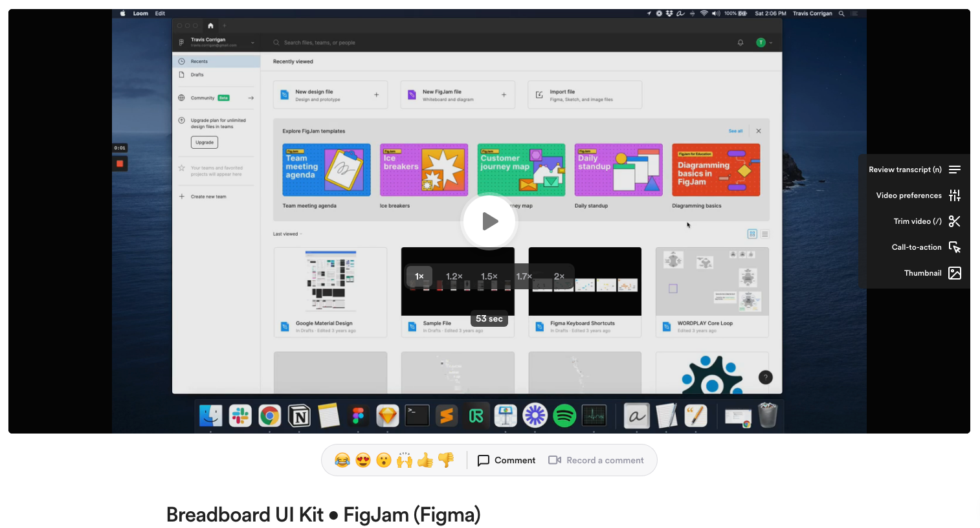Add a Call-to-action to the video

point(926,247)
